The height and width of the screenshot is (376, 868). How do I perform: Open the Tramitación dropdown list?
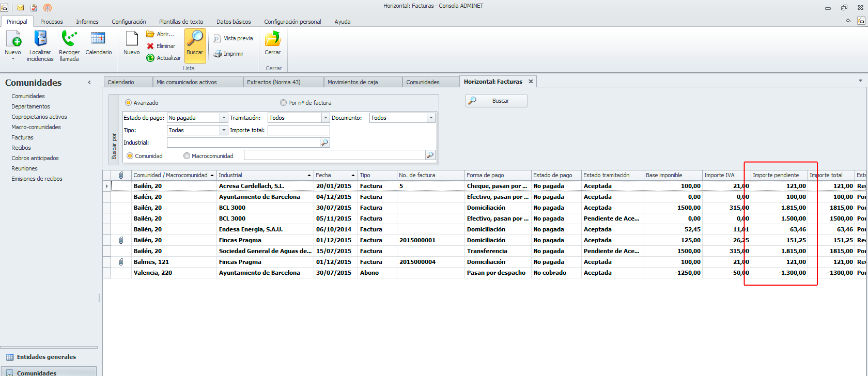[326, 118]
